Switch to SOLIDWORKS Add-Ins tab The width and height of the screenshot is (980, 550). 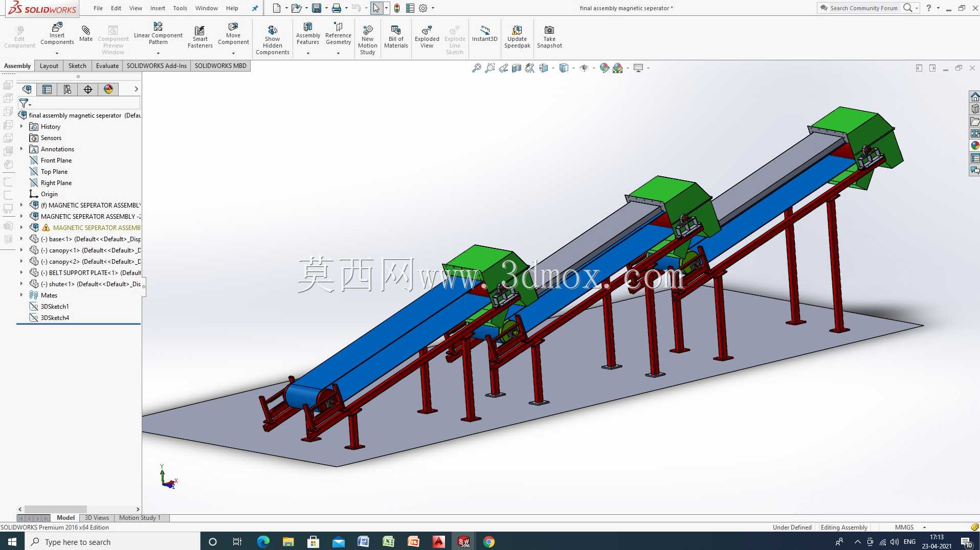coord(157,66)
